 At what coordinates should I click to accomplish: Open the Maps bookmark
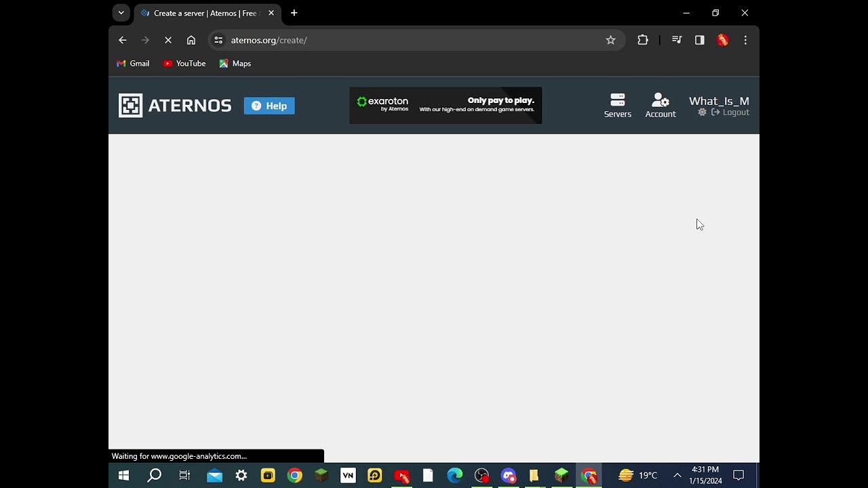click(235, 63)
